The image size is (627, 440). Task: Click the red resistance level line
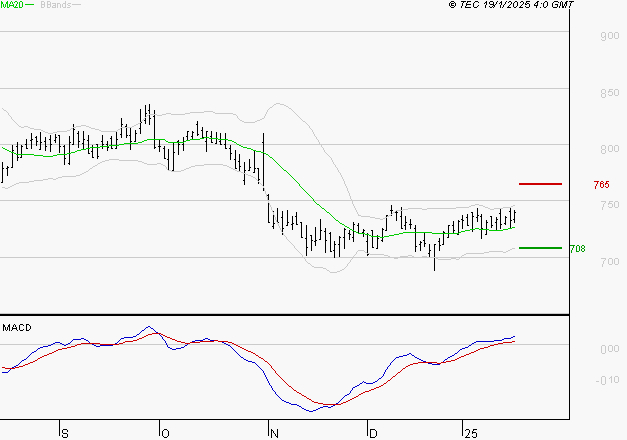(540, 184)
